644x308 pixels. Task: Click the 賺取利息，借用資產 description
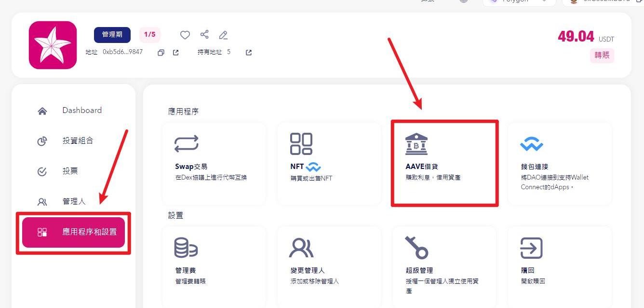[433, 178]
